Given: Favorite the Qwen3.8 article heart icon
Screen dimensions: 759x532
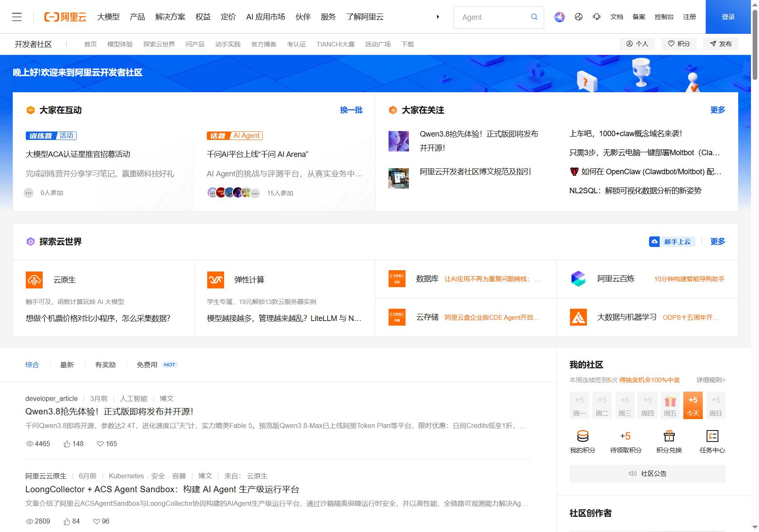Looking at the screenshot, I should pos(100,444).
